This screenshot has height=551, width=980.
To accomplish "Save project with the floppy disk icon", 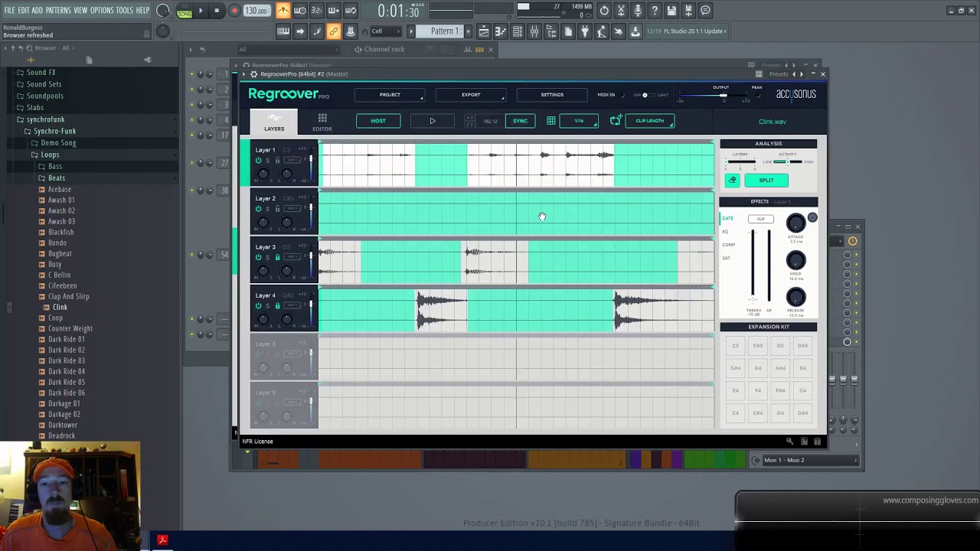I will (671, 11).
